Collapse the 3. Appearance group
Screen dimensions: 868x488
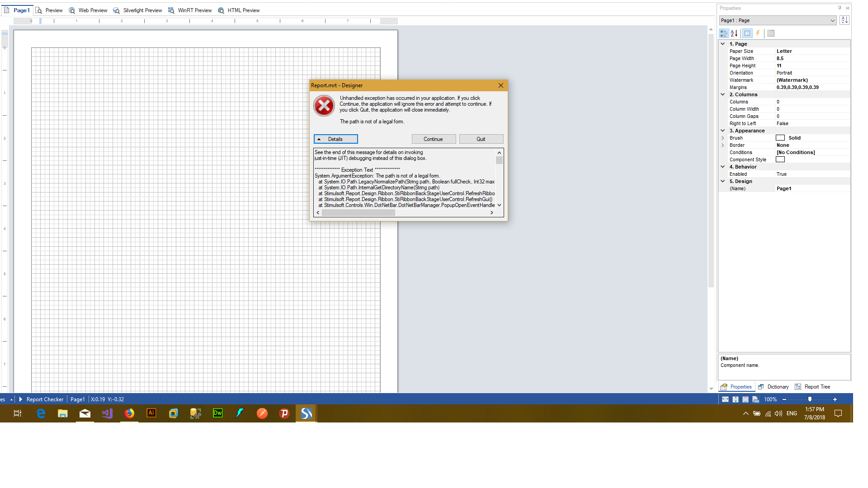point(723,131)
